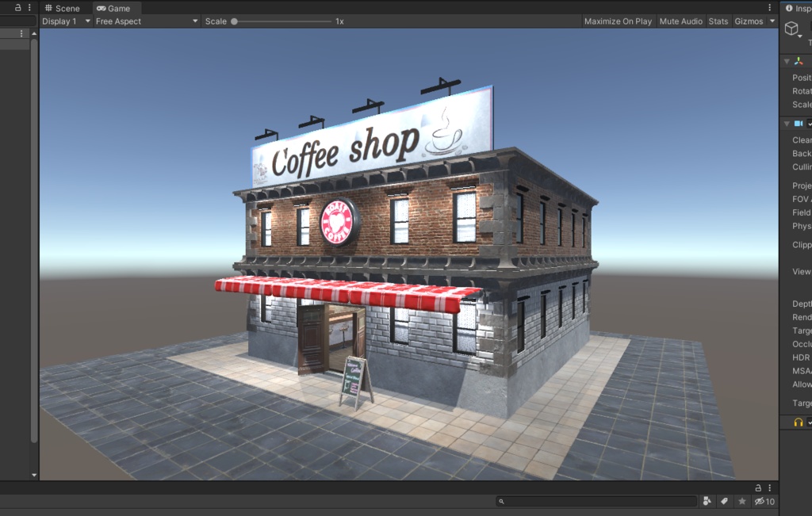The height and width of the screenshot is (516, 812).
Task: Click the hidden objects count button showing 10
Action: (763, 501)
